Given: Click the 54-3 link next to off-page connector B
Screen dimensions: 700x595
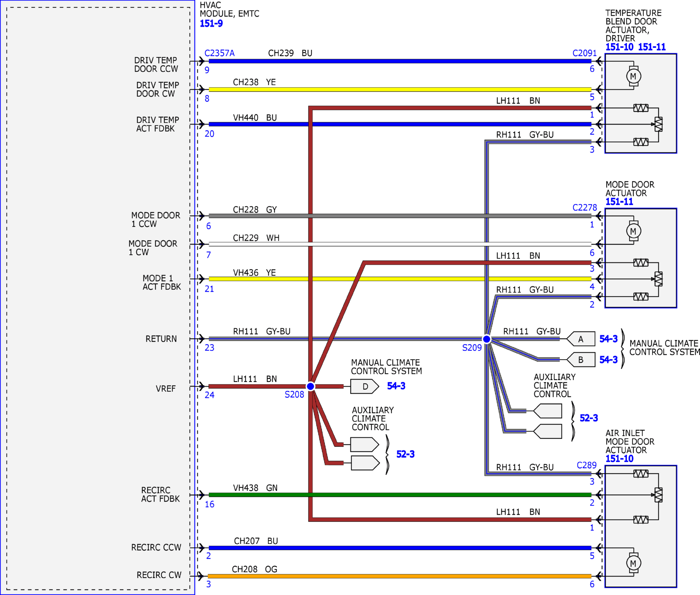Looking at the screenshot, I should (x=608, y=359).
